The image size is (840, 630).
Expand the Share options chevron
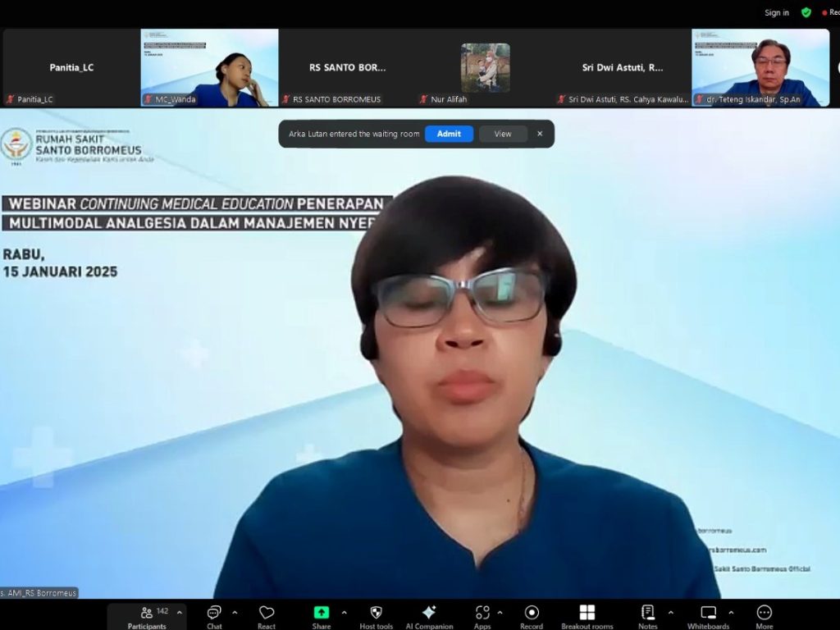coord(344,612)
